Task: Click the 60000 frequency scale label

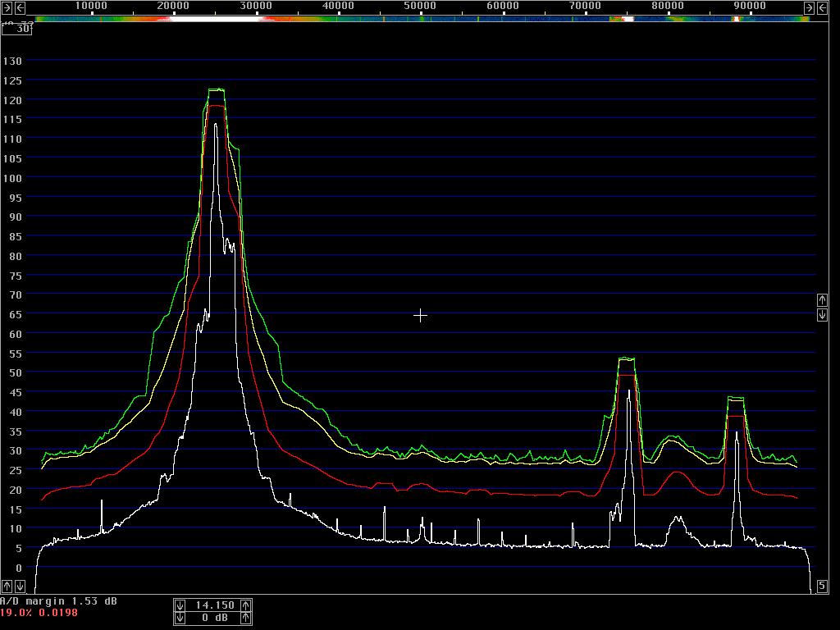Action: point(503,6)
